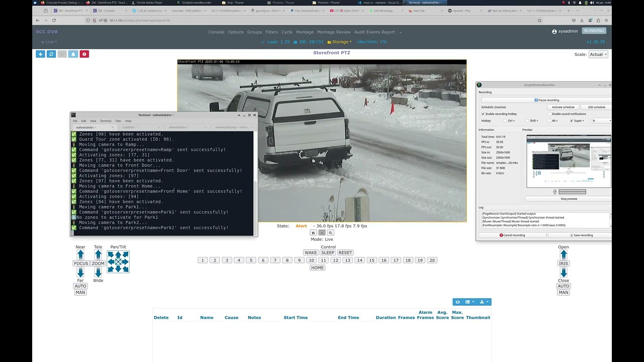The width and height of the screenshot is (644, 362).
Task: Click the RESET control button
Action: pyautogui.click(x=345, y=253)
